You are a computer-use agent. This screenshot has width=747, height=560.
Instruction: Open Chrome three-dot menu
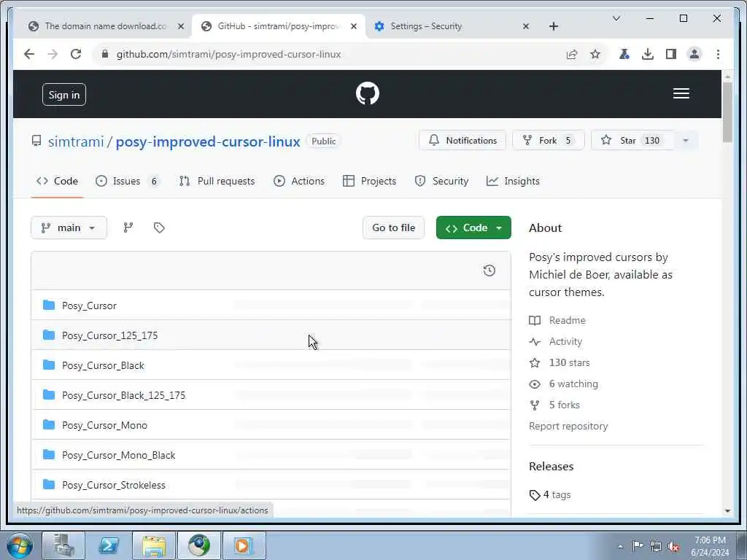point(718,54)
